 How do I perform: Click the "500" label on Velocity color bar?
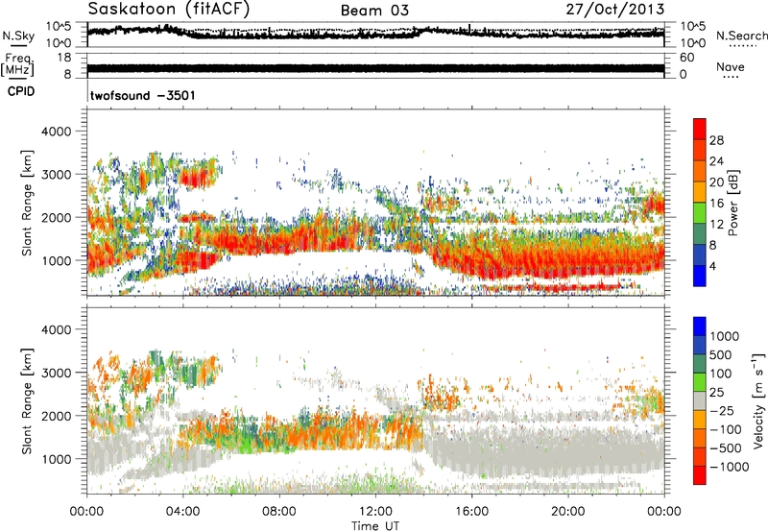[721, 354]
